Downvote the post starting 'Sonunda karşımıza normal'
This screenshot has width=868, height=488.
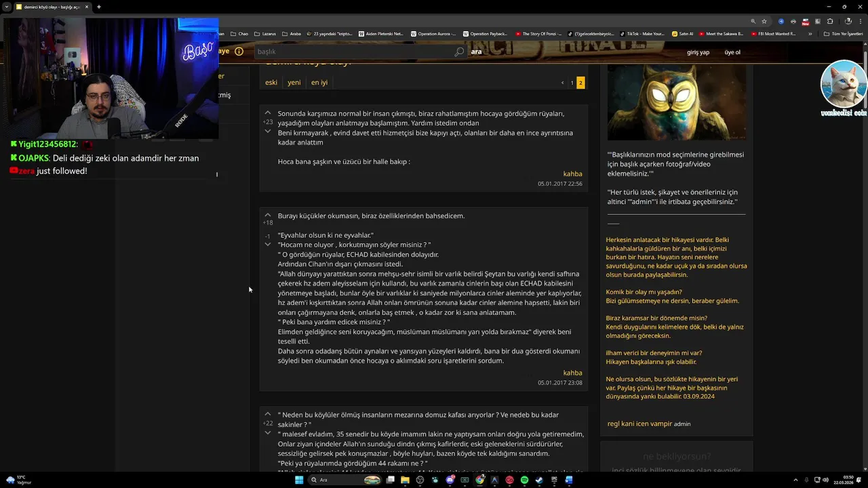pyautogui.click(x=267, y=131)
